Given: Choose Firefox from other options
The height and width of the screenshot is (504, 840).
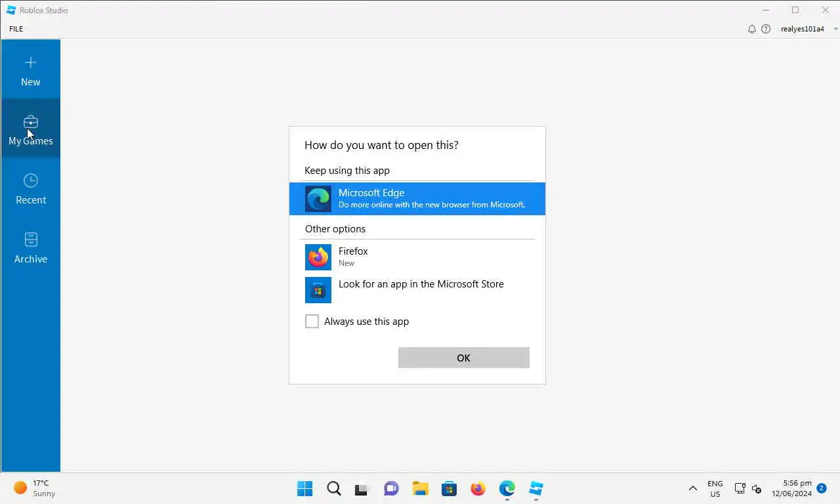Looking at the screenshot, I should pyautogui.click(x=417, y=257).
